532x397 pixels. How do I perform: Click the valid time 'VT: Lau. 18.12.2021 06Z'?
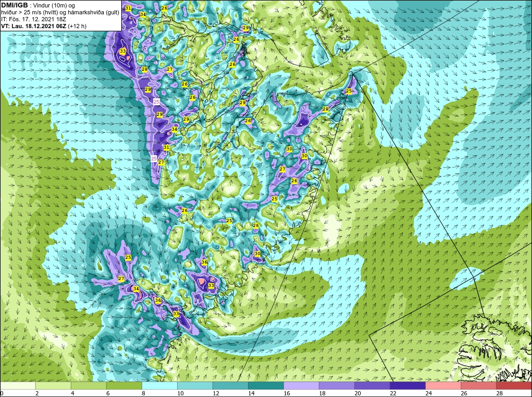(x=34, y=26)
